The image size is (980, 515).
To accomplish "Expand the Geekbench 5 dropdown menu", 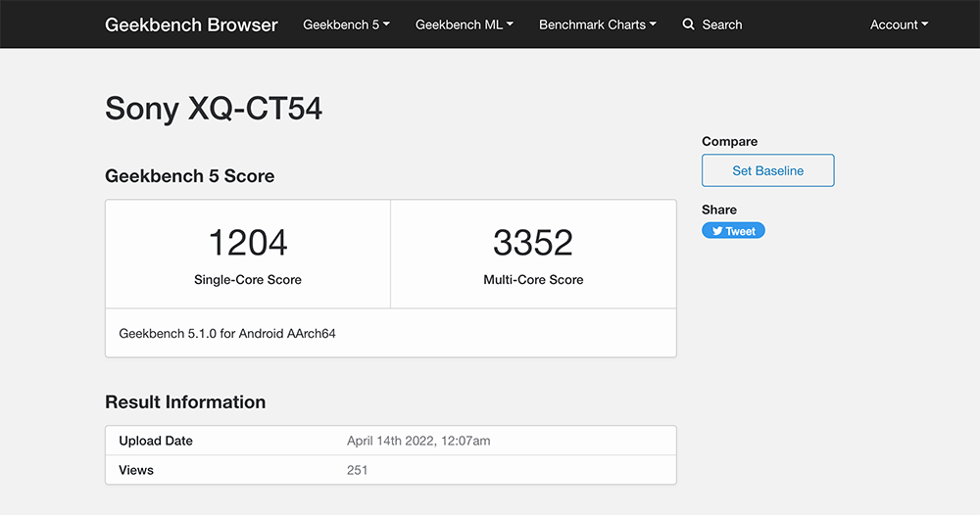I will (346, 24).
